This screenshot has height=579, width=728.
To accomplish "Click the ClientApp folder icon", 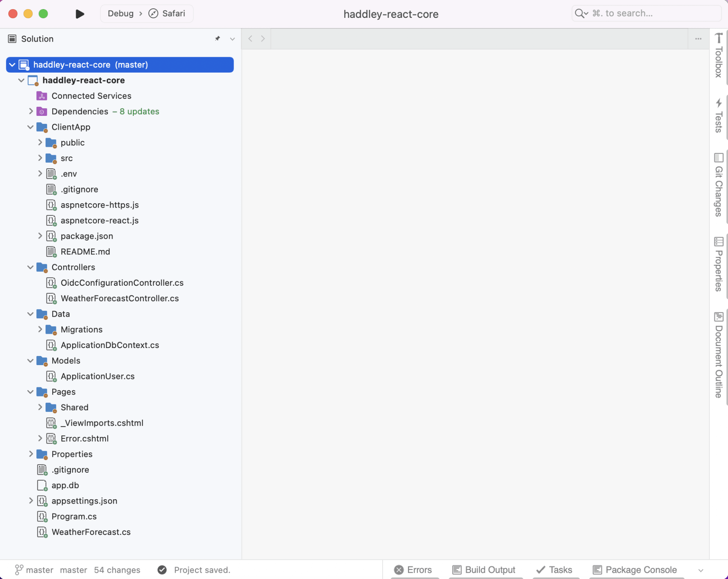I will (42, 127).
